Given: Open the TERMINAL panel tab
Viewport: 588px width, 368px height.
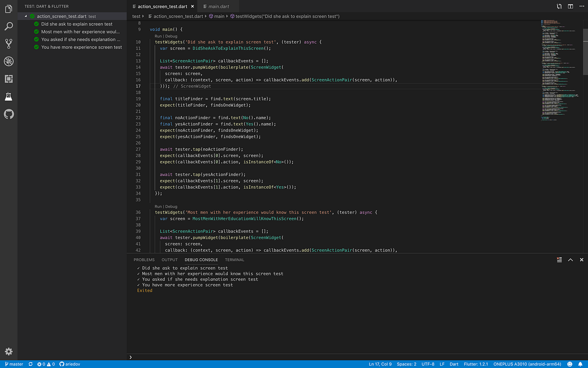Looking at the screenshot, I should click(x=234, y=260).
